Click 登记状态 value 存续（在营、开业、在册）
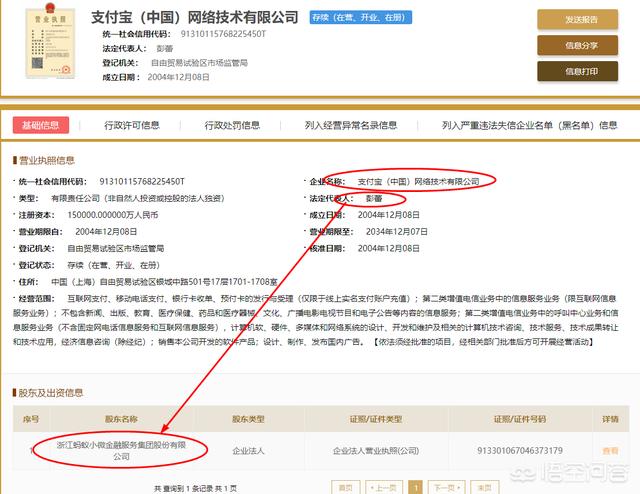This screenshot has width=640, height=494. pos(113,265)
